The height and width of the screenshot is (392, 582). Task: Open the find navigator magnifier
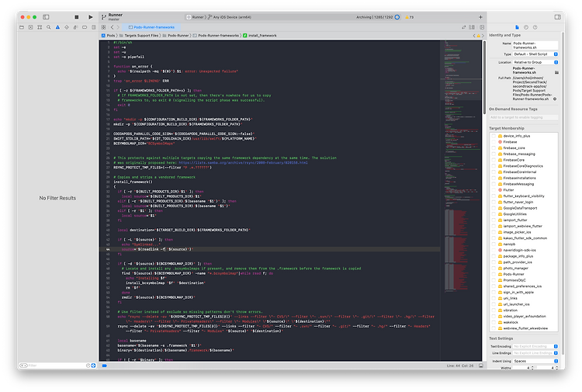(49, 27)
